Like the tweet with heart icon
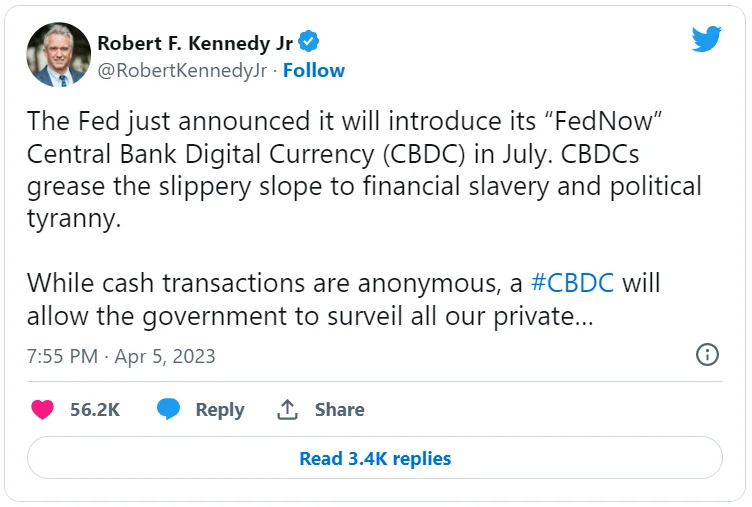752x507 pixels. coord(42,409)
